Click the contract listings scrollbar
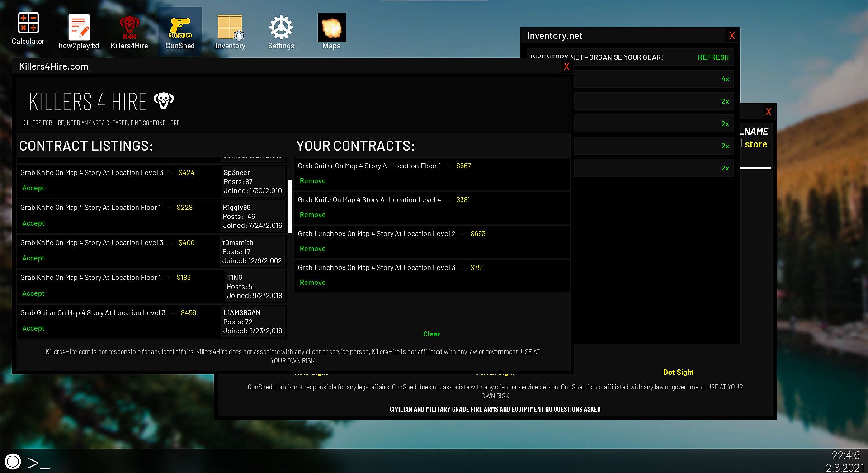The width and height of the screenshot is (868, 473). [290, 206]
